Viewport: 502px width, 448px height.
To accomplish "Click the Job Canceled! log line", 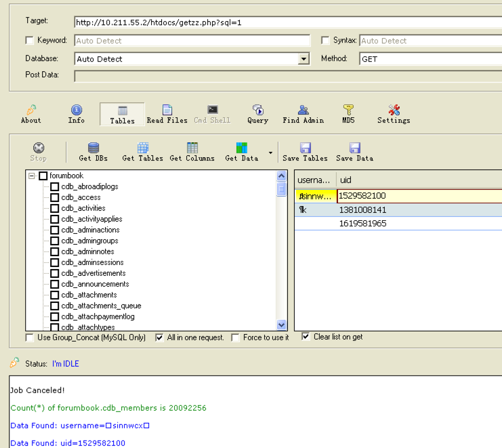I will pyautogui.click(x=37, y=390).
